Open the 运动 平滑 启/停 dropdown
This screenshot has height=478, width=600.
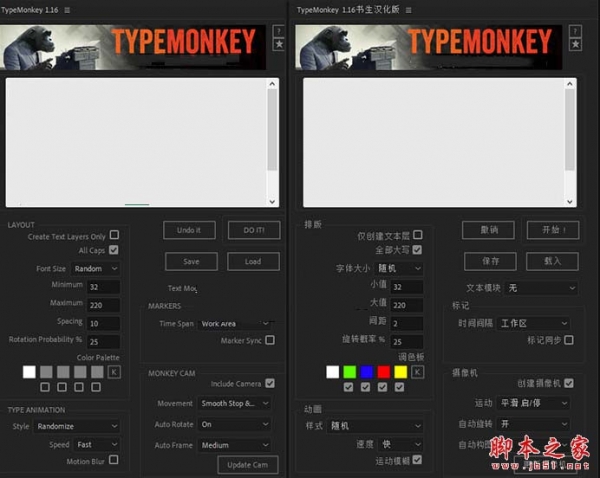(533, 403)
